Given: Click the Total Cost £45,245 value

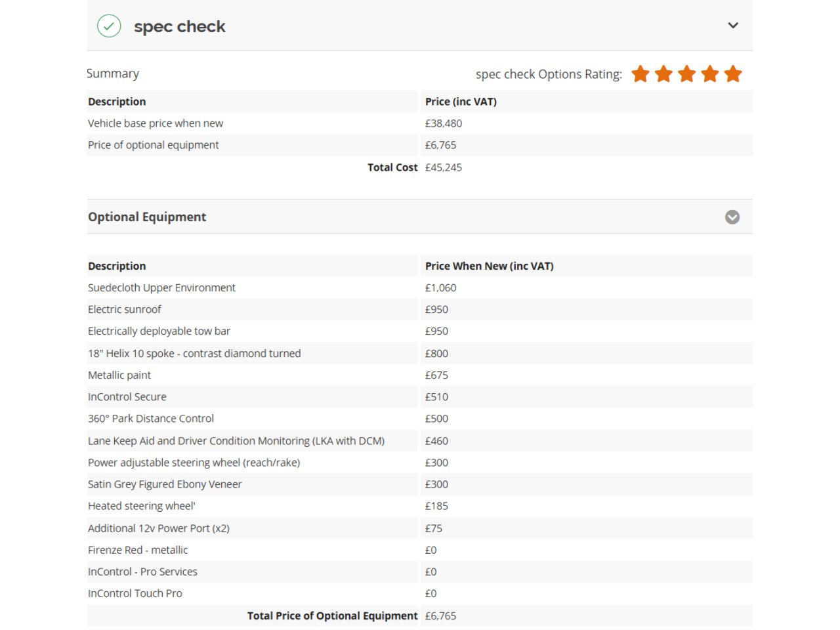Looking at the screenshot, I should click(444, 167).
